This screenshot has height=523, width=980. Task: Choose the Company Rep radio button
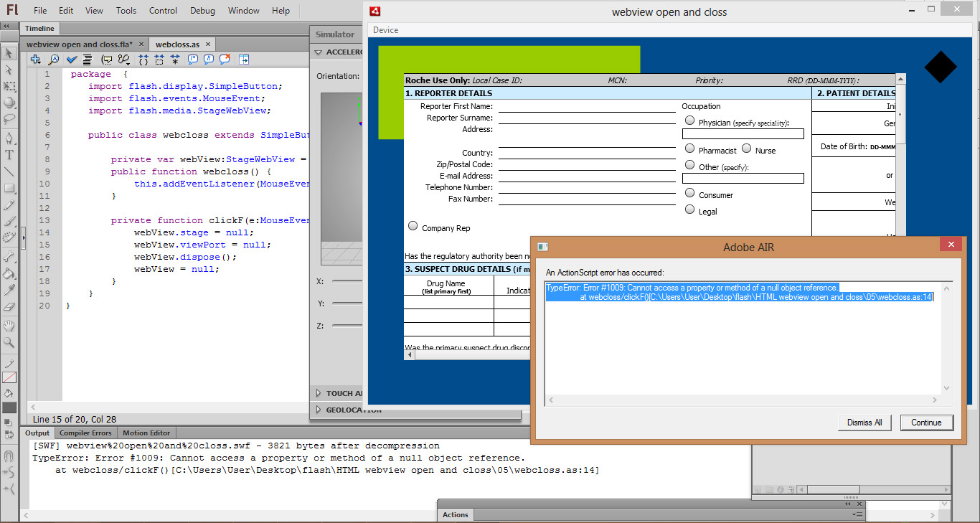coord(413,226)
